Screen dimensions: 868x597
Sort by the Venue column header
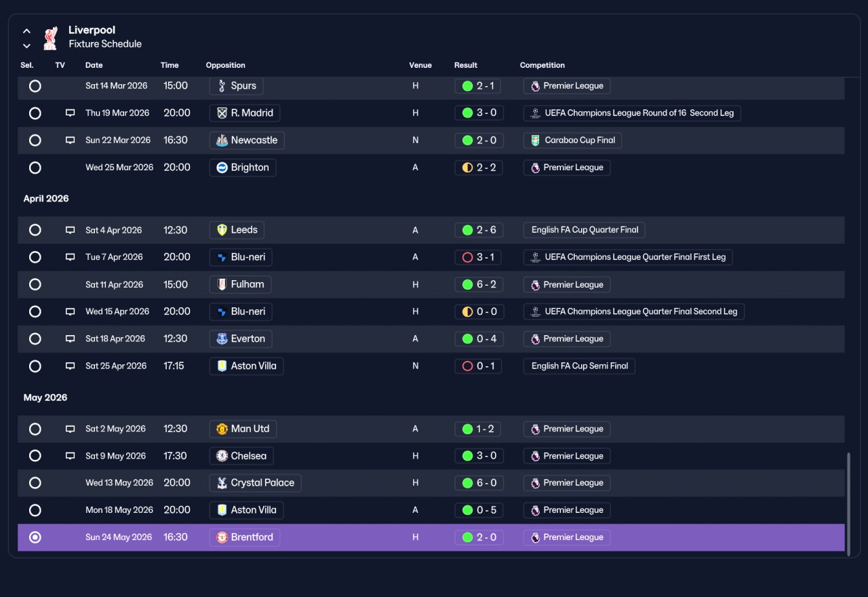coord(420,65)
